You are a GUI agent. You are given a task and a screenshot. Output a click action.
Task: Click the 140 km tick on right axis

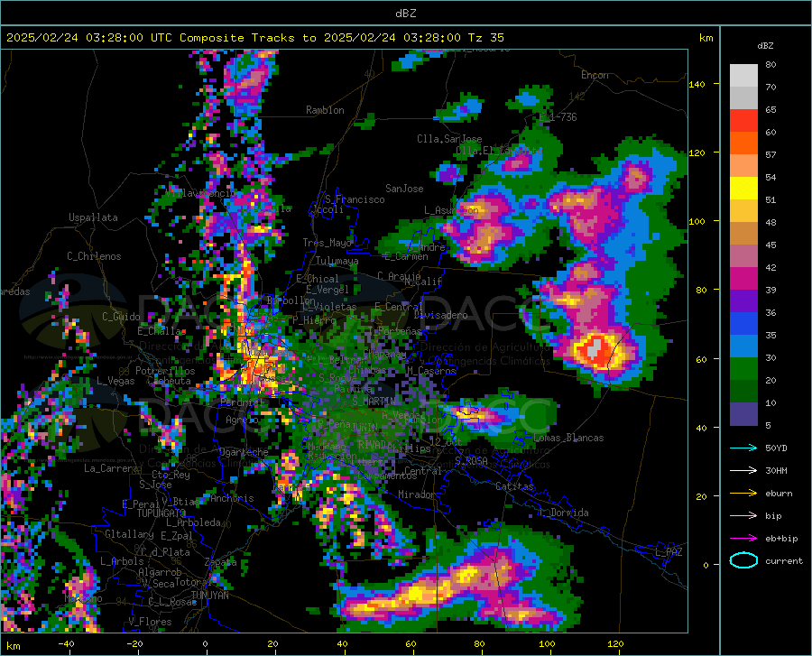tap(697, 84)
